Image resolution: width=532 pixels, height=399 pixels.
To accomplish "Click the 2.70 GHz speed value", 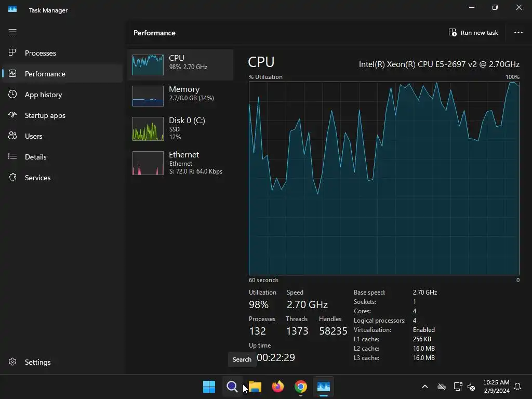I will [x=307, y=304].
